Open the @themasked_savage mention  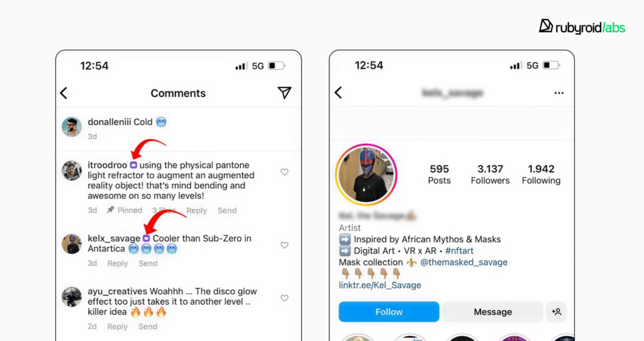(x=464, y=262)
